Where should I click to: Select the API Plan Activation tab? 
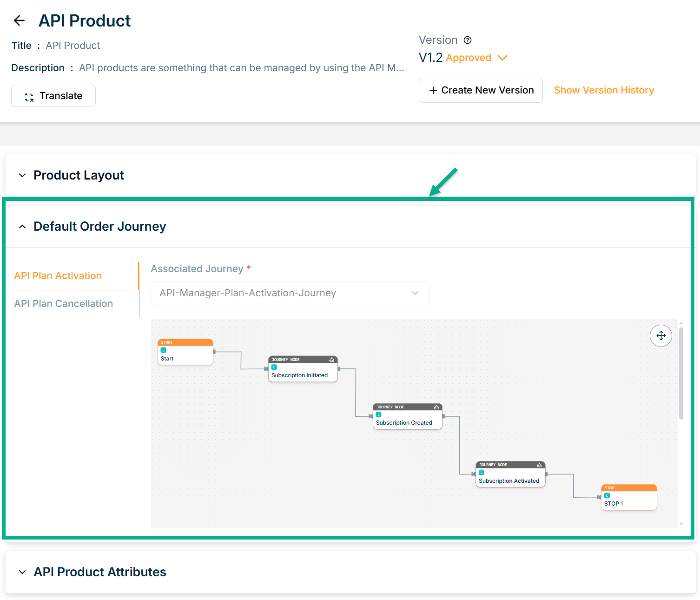coord(58,276)
